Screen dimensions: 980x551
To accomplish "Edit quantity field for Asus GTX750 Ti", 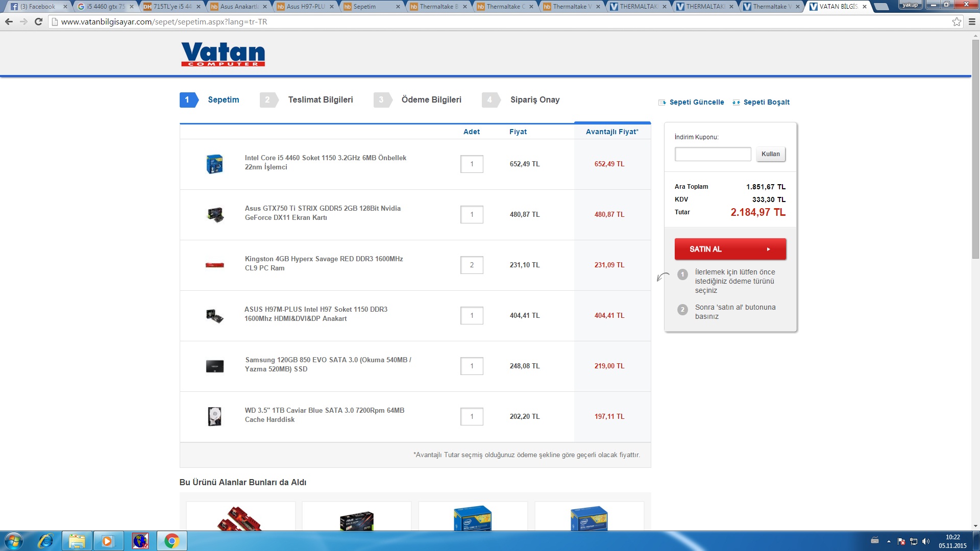I will tap(472, 214).
